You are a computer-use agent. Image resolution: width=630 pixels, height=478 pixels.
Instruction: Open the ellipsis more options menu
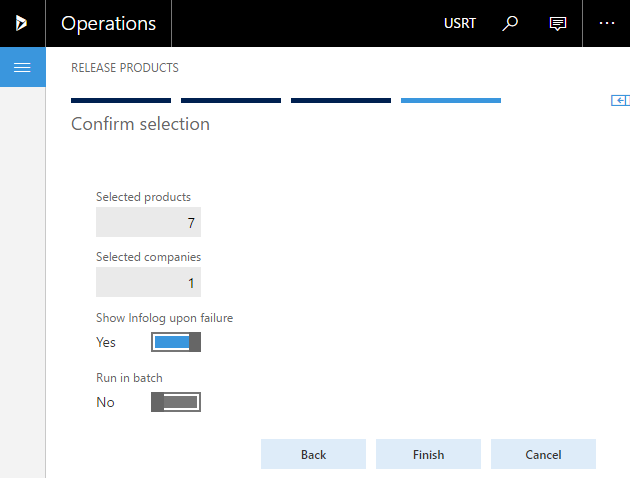607,23
